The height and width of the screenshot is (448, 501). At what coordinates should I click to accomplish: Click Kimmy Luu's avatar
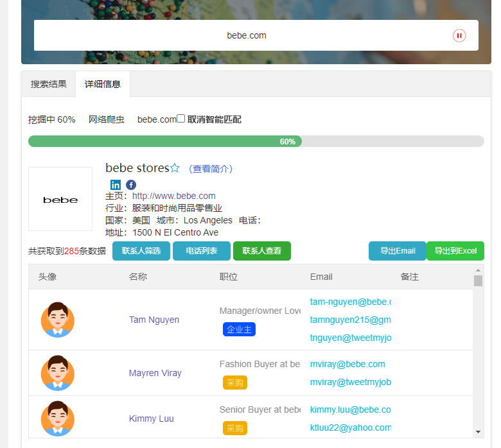[58, 418]
